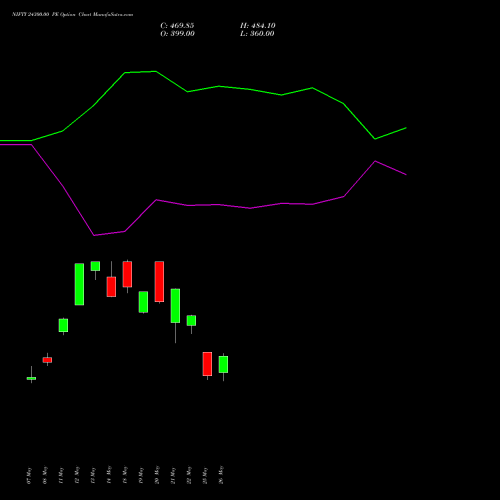Select the last green candle above 26 May
This screenshot has width=500, height=500.
pos(223,364)
